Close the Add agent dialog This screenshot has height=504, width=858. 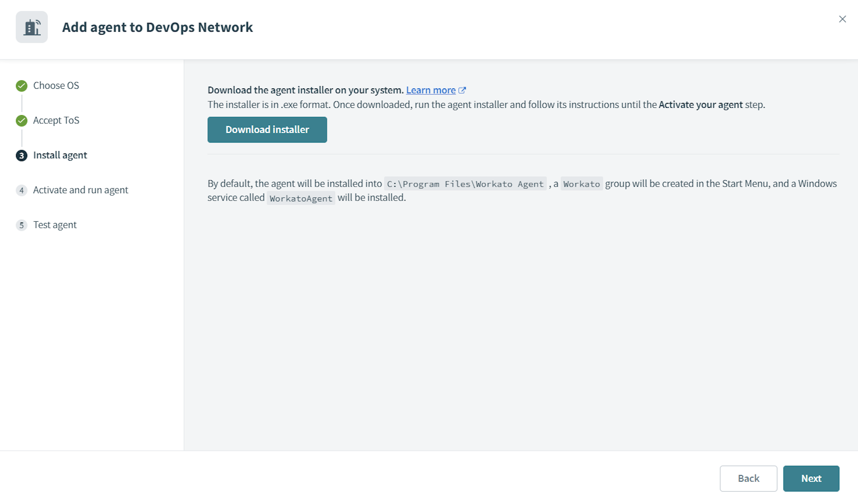point(842,19)
